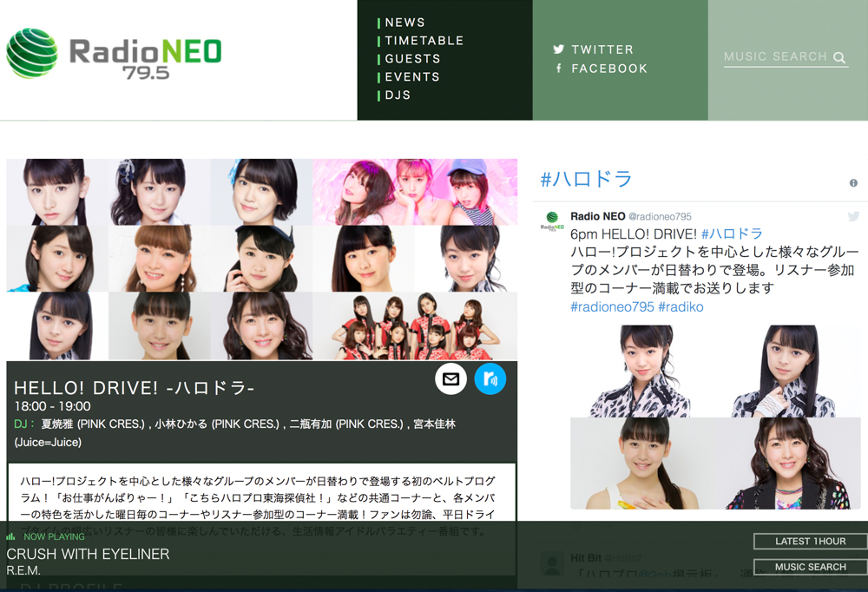This screenshot has height=592, width=868.
Task: Click the @radioneo795 handle
Action: coord(660,216)
